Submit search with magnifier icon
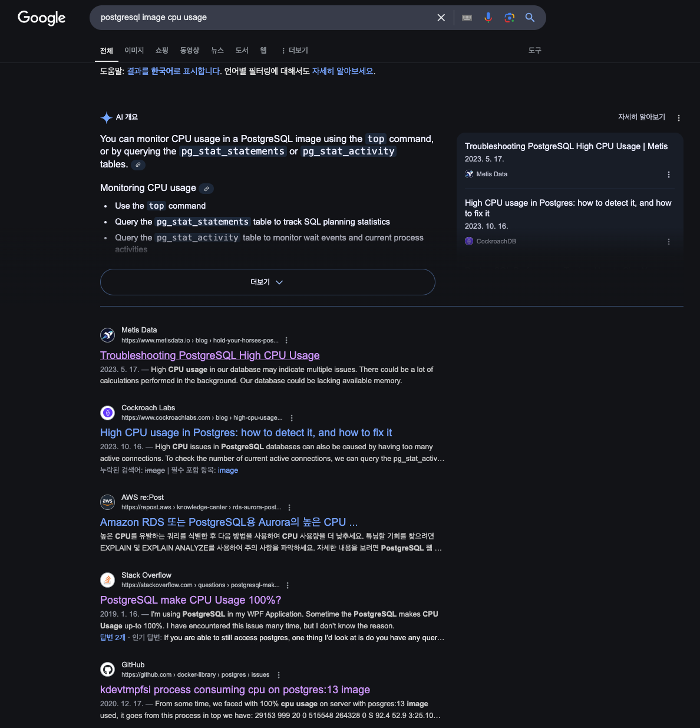This screenshot has width=700, height=728. click(530, 18)
